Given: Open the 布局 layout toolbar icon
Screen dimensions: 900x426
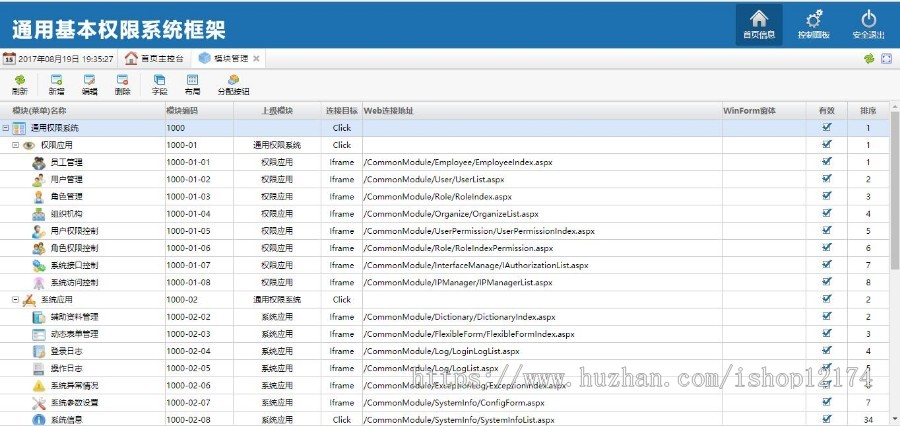Looking at the screenshot, I should coord(192,85).
